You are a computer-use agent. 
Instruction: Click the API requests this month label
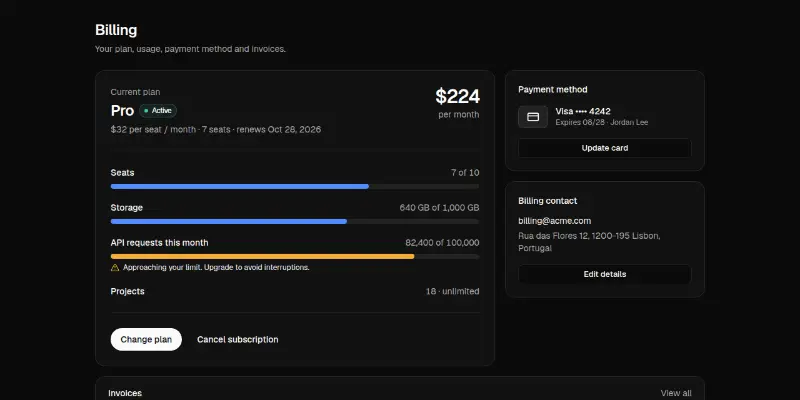coord(159,243)
